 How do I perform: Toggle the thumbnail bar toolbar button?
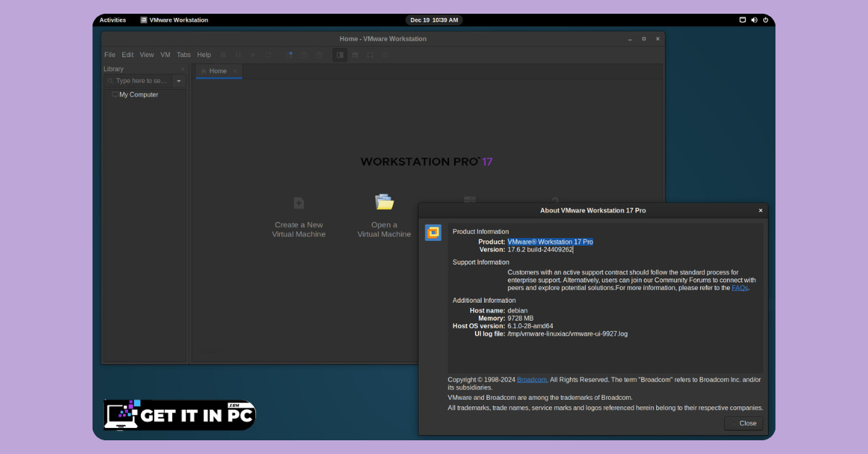(355, 55)
